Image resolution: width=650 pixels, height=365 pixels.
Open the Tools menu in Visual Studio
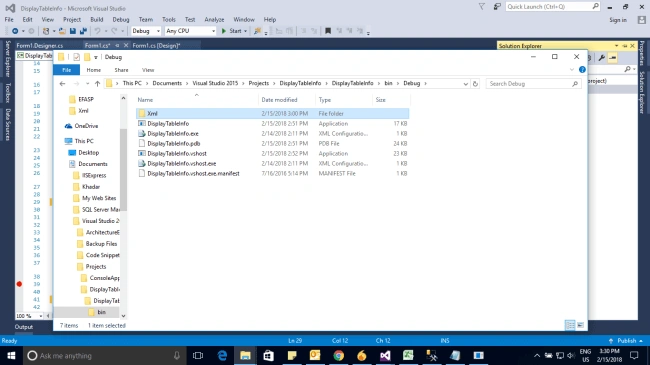point(169,19)
